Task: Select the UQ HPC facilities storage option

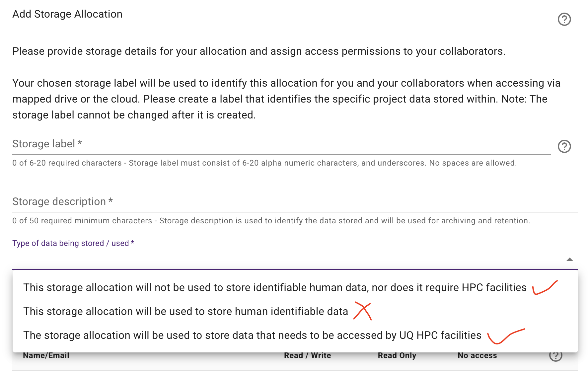Action: coord(252,335)
